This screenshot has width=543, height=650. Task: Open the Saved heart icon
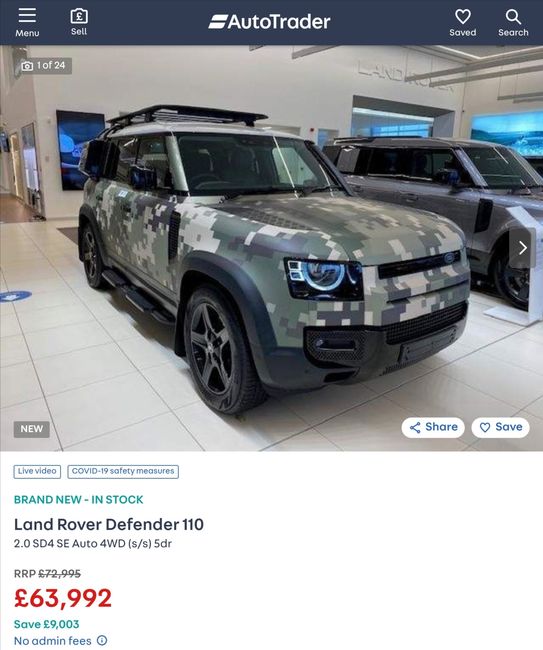coord(463,17)
